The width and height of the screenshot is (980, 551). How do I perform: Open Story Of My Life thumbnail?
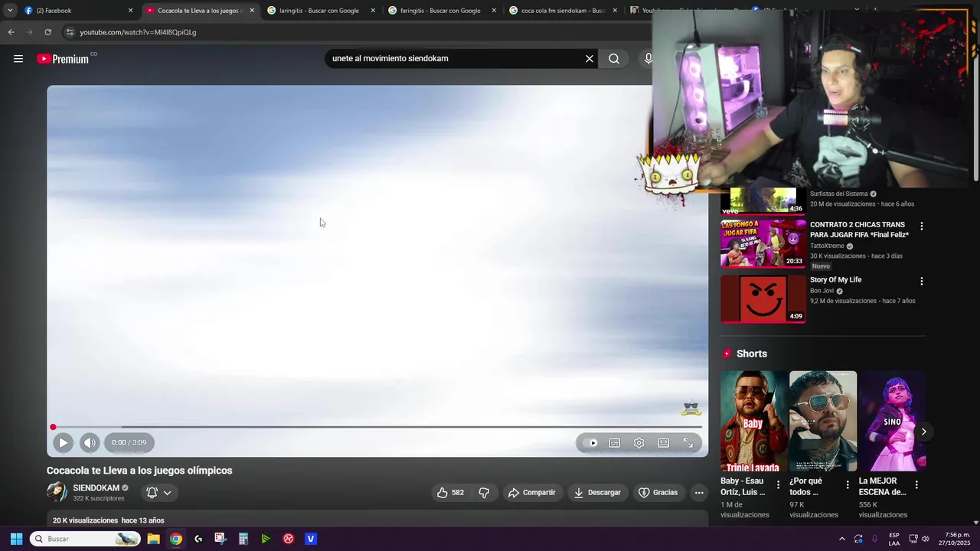pos(763,299)
